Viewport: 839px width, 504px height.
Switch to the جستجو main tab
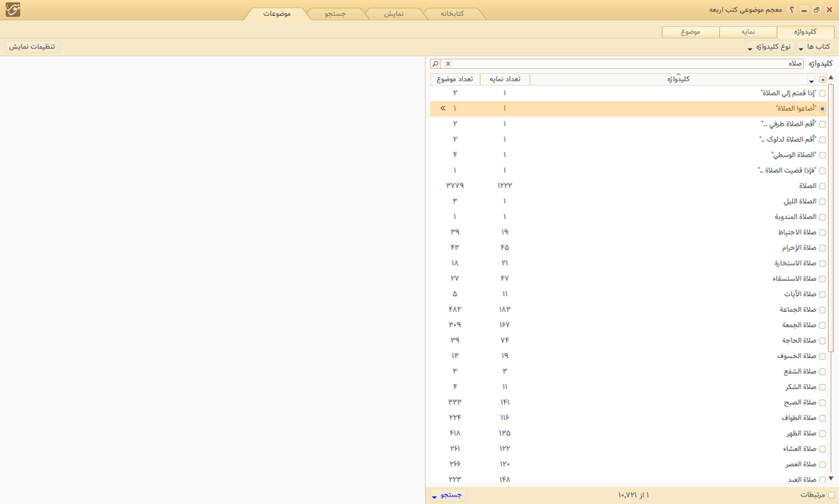[336, 13]
